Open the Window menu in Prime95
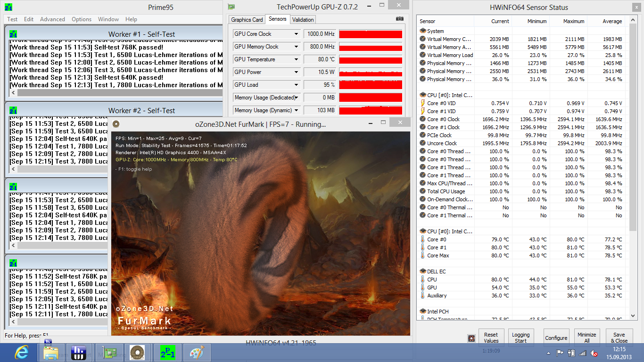Screen dimensions: 644x362 [108, 19]
